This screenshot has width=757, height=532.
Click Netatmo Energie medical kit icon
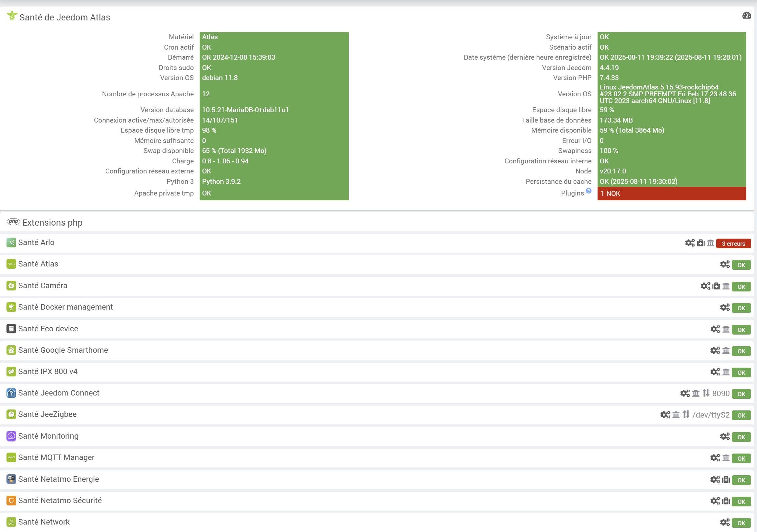(726, 479)
